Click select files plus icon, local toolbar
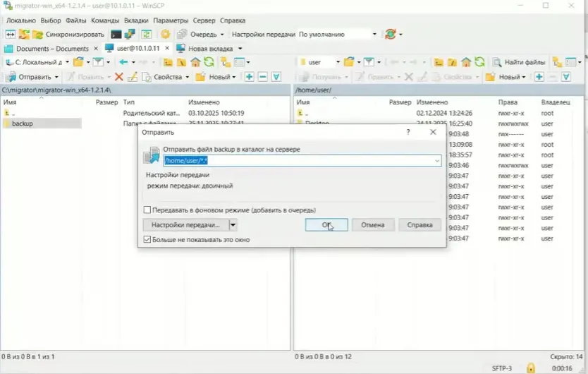This screenshot has height=374, width=588. coord(249,77)
